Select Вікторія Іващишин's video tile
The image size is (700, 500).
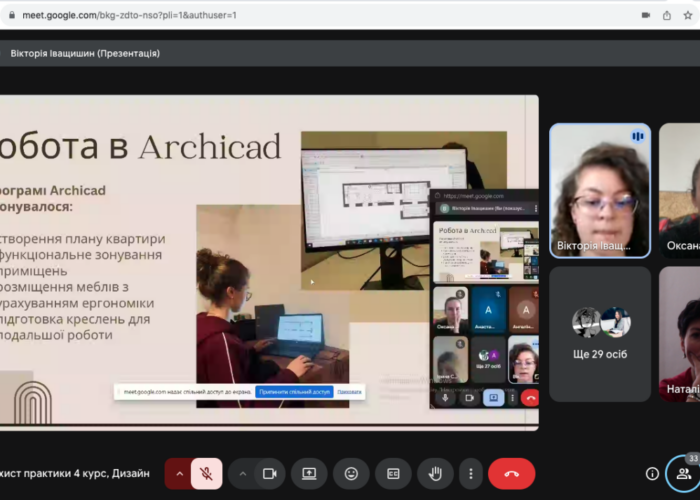(x=599, y=190)
